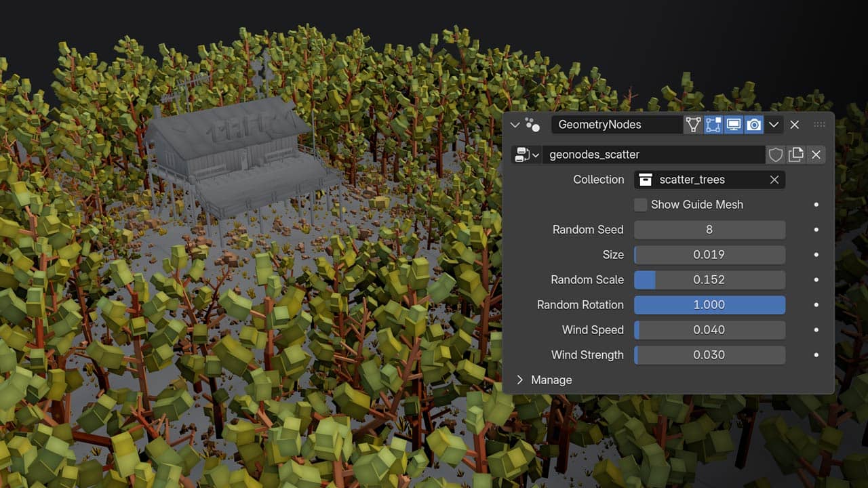Click the Random Seed value field
This screenshot has width=868, height=488.
(709, 230)
